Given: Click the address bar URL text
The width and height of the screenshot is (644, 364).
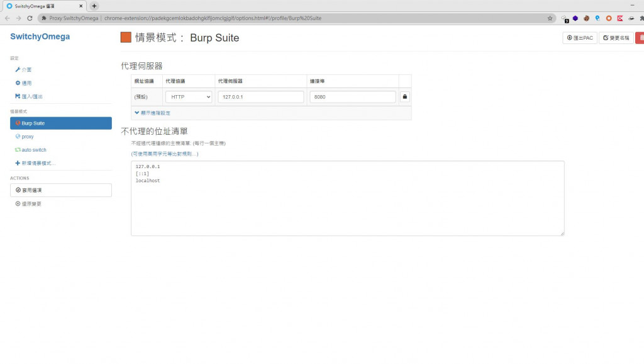Looking at the screenshot, I should (x=213, y=18).
